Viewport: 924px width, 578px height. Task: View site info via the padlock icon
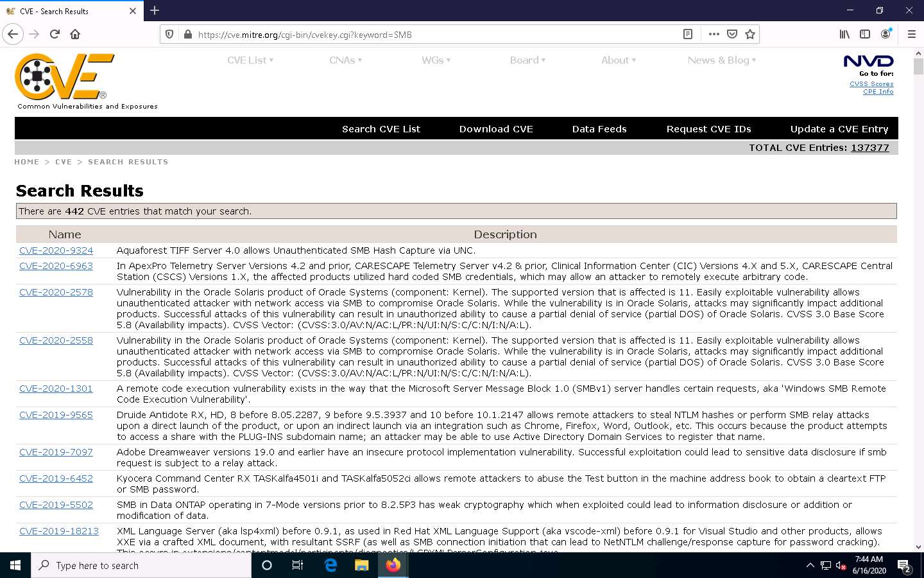(187, 35)
